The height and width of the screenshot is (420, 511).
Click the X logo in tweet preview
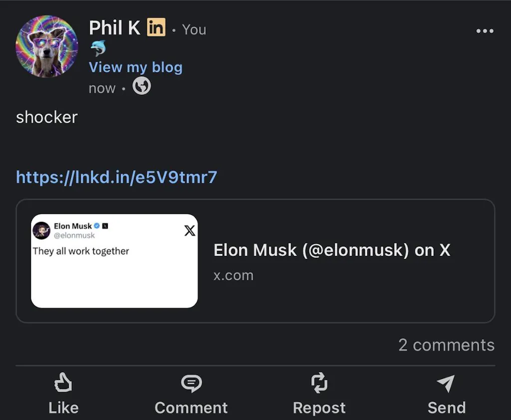[190, 230]
